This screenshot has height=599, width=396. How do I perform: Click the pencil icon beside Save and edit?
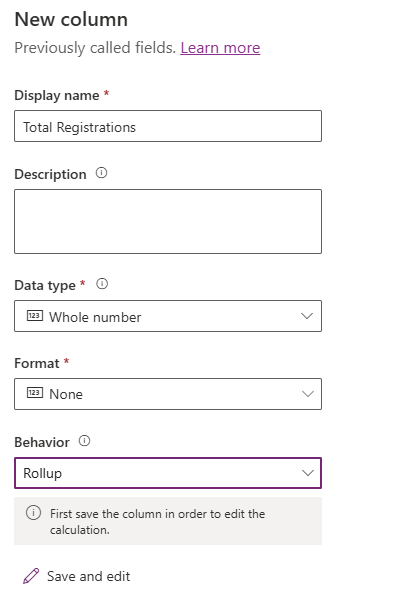coord(31,576)
